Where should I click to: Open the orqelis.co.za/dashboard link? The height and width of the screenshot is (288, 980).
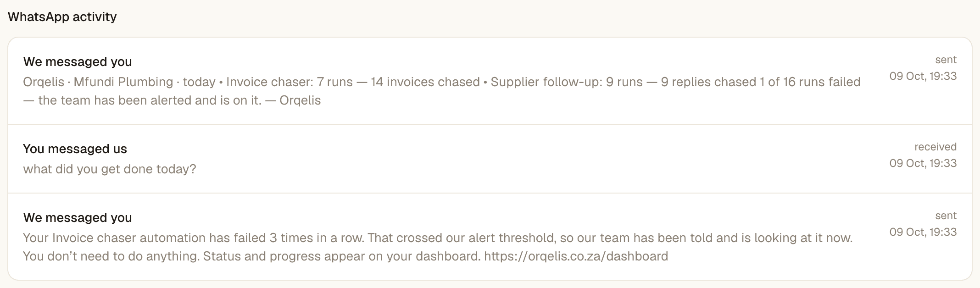tap(576, 256)
